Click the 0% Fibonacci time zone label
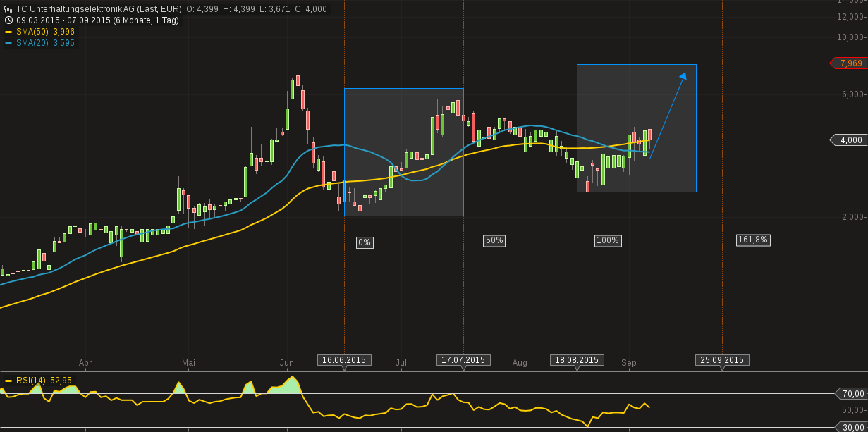This screenshot has width=868, height=432. coord(365,242)
